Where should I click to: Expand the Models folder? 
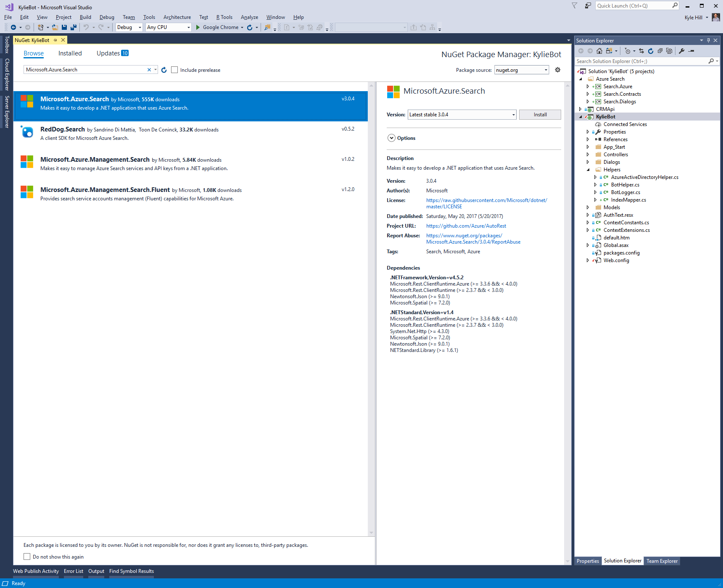tap(588, 207)
